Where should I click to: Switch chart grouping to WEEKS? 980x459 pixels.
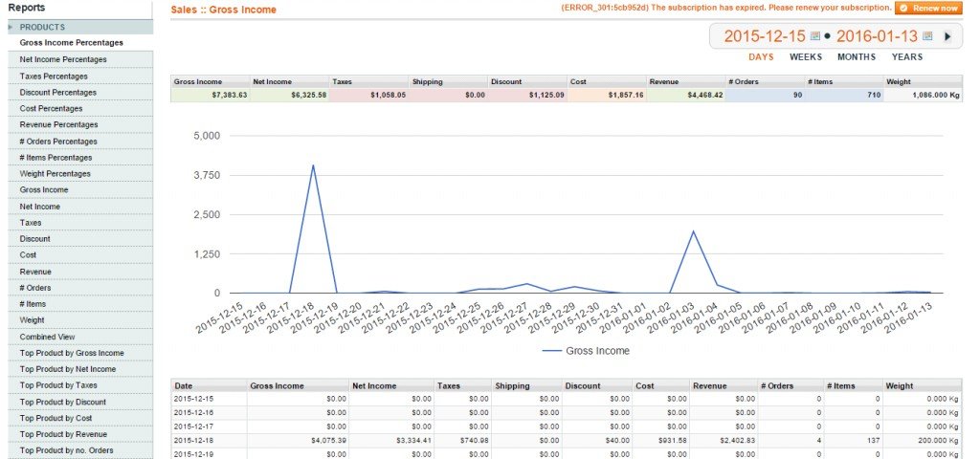(x=806, y=57)
